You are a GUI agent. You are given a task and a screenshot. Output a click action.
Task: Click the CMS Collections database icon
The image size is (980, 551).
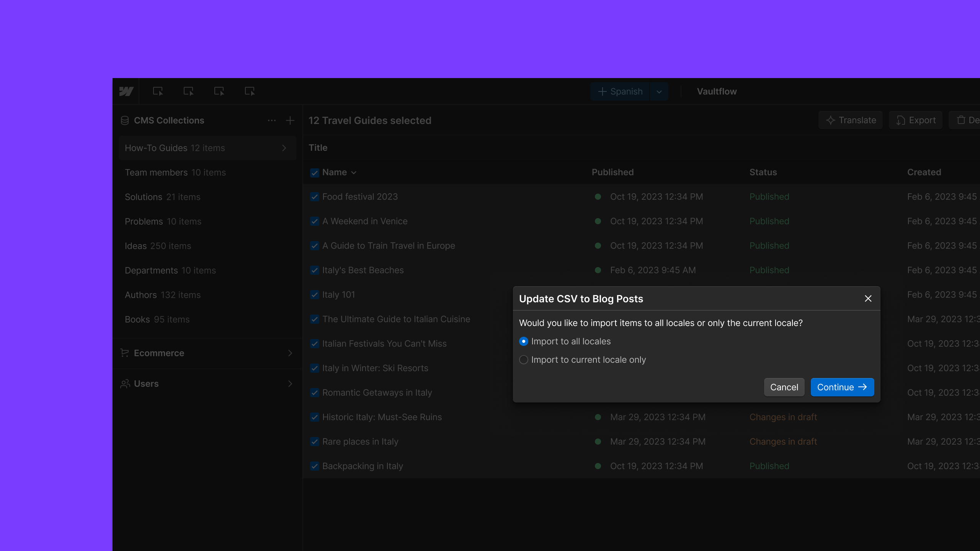(x=125, y=121)
